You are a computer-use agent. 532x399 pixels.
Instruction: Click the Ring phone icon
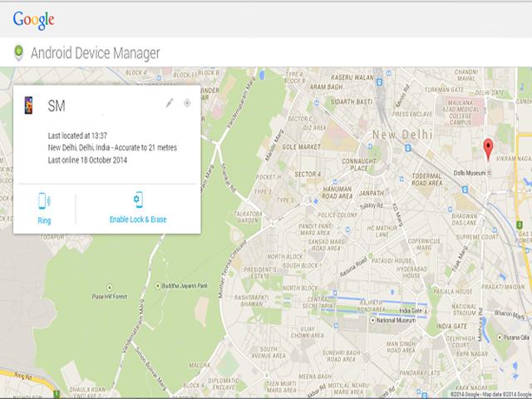[x=44, y=200]
